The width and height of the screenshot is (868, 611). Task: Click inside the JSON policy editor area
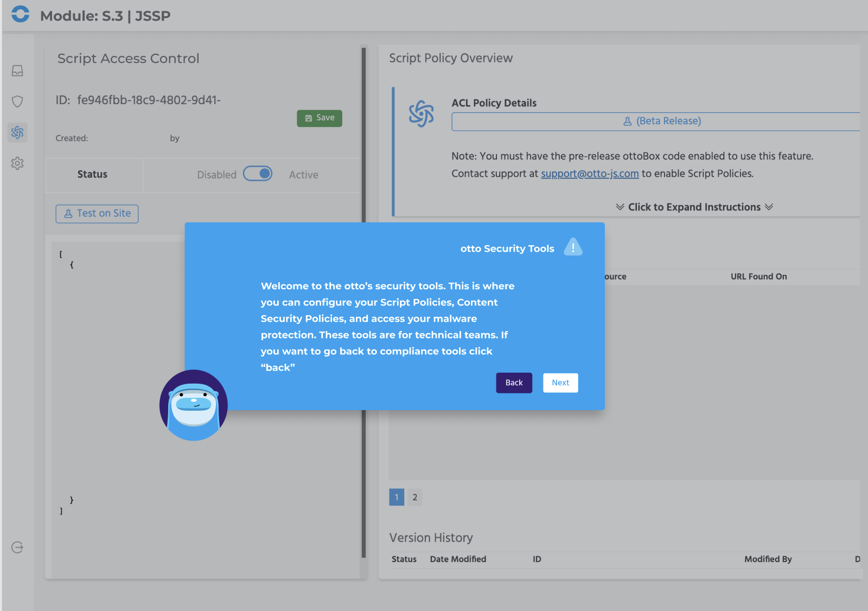pos(205,410)
